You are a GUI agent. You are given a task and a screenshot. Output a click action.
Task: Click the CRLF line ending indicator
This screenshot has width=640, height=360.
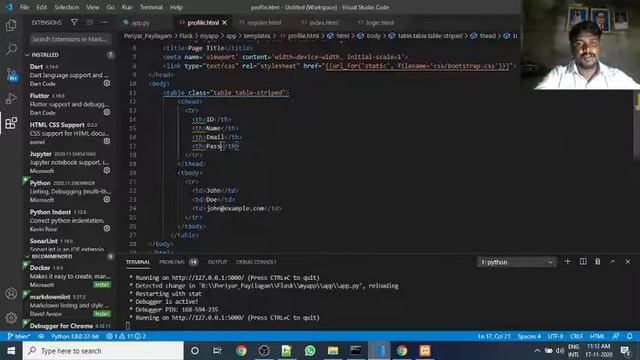click(576, 336)
